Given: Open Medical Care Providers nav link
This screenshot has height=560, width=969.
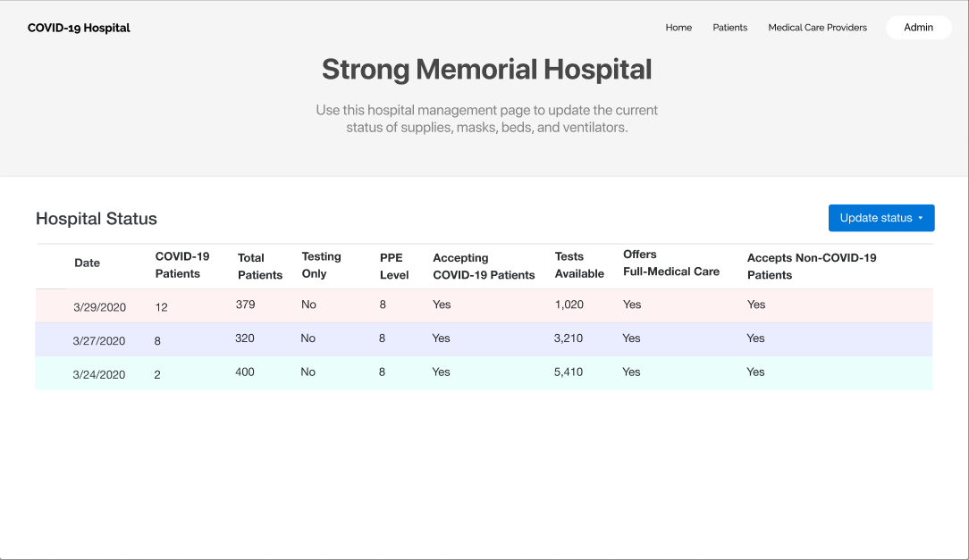Looking at the screenshot, I should [818, 28].
